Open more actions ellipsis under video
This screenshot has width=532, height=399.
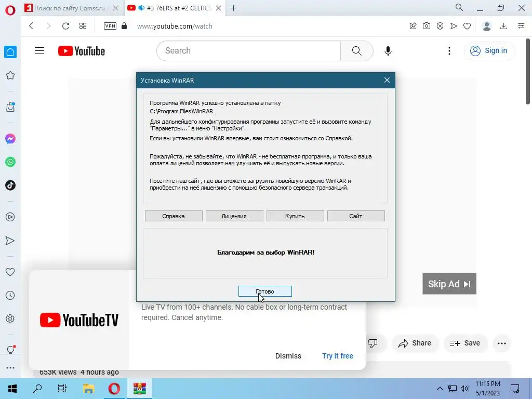(502, 343)
